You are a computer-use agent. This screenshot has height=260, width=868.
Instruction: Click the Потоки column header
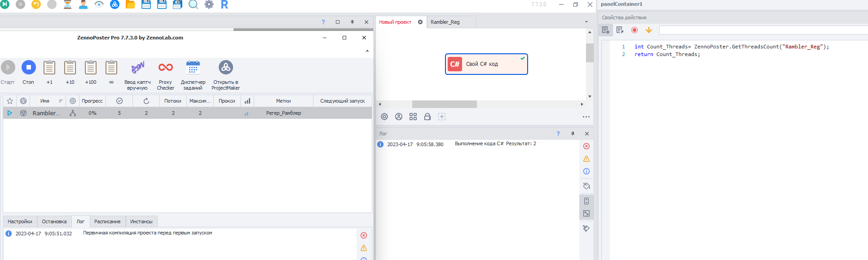173,101
